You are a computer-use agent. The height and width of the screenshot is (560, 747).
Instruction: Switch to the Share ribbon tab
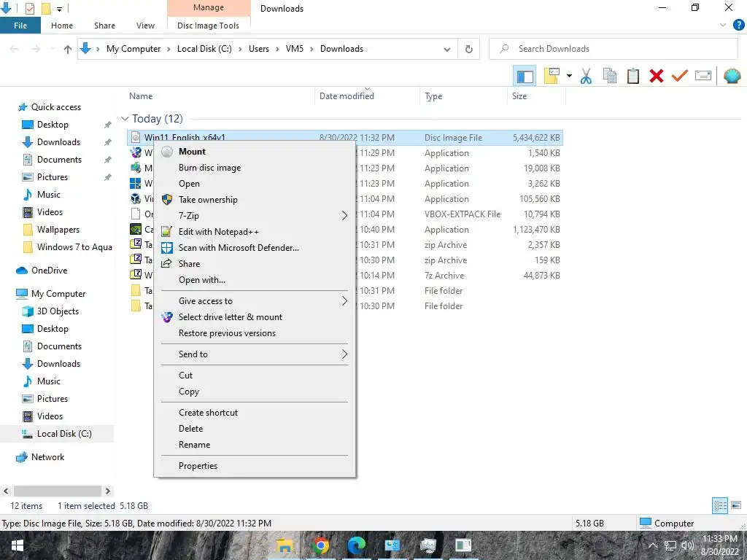pos(104,26)
